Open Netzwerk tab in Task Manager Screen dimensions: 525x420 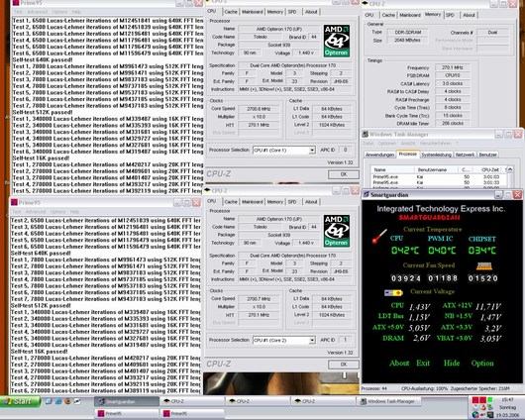click(465, 155)
